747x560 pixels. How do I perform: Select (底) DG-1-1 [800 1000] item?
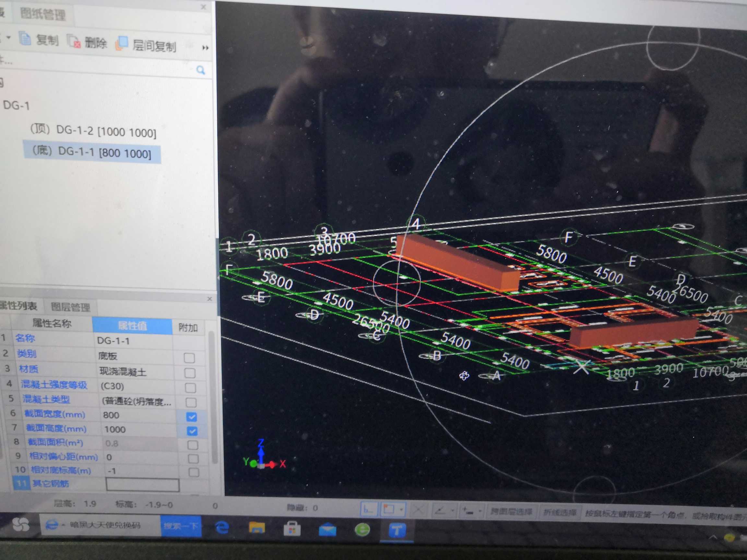tap(91, 153)
